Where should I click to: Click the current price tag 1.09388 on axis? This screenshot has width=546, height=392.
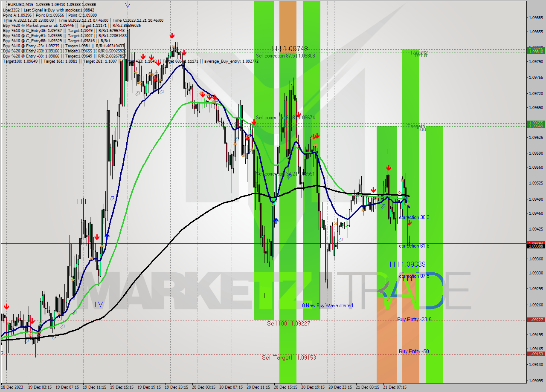point(536,246)
